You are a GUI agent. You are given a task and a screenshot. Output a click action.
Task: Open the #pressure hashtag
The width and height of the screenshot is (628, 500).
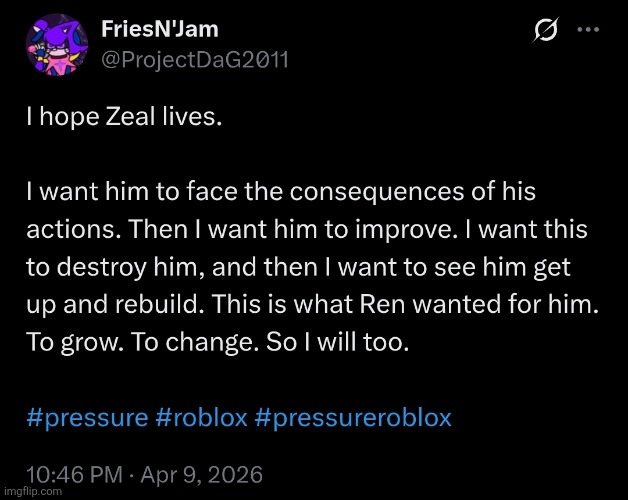click(87, 417)
